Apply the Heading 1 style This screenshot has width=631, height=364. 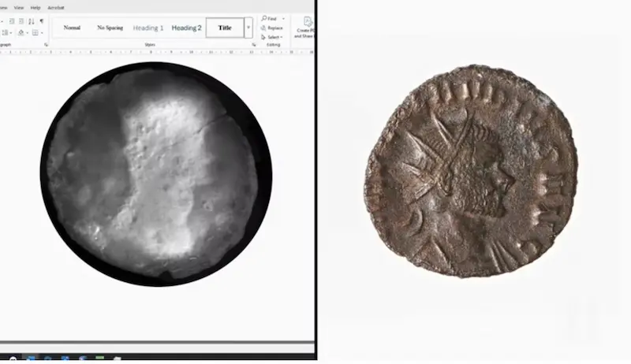[148, 28]
